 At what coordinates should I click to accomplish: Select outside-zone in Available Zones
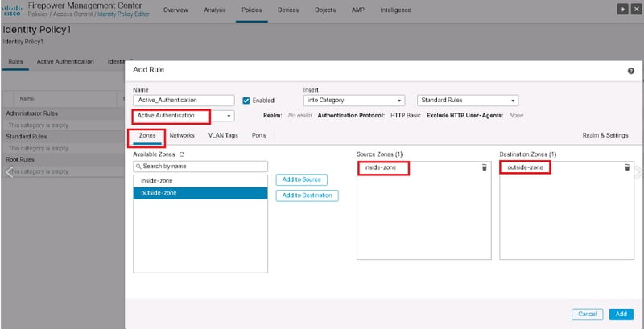(x=200, y=193)
